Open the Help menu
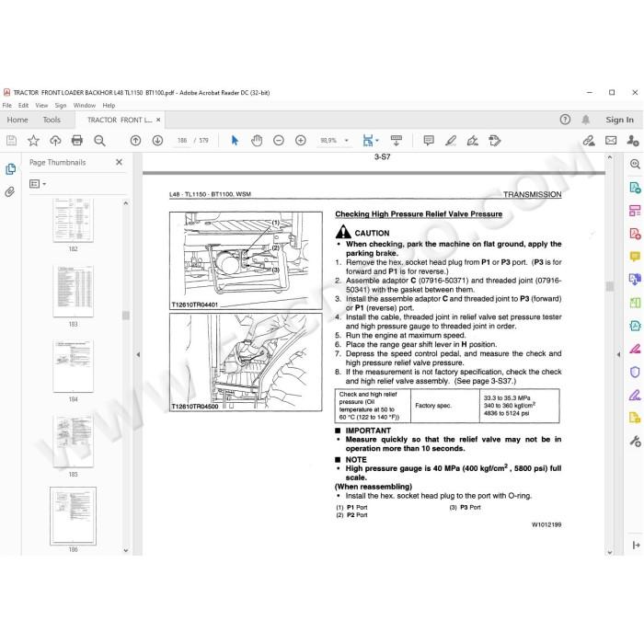The height and width of the screenshot is (644, 644). pos(109,106)
